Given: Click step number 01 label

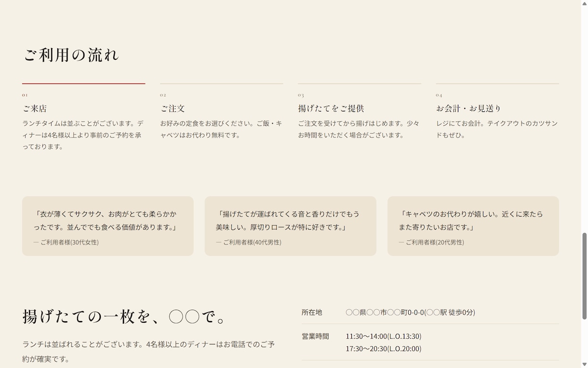Looking at the screenshot, I should (x=25, y=95).
